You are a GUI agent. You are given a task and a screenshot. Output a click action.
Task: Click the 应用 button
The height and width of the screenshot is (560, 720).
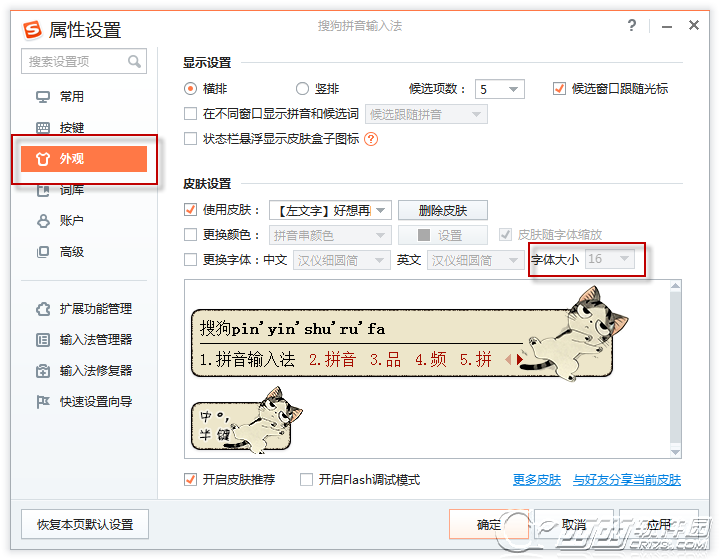(659, 524)
